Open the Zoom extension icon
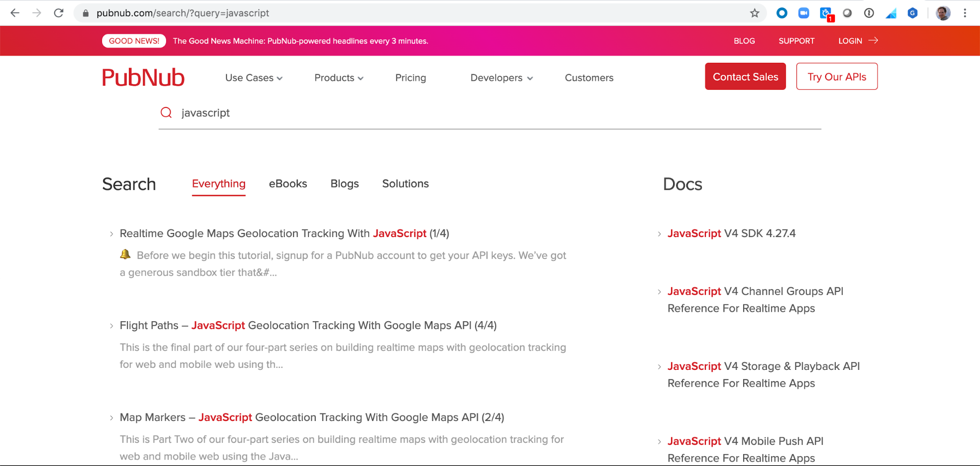 804,13
